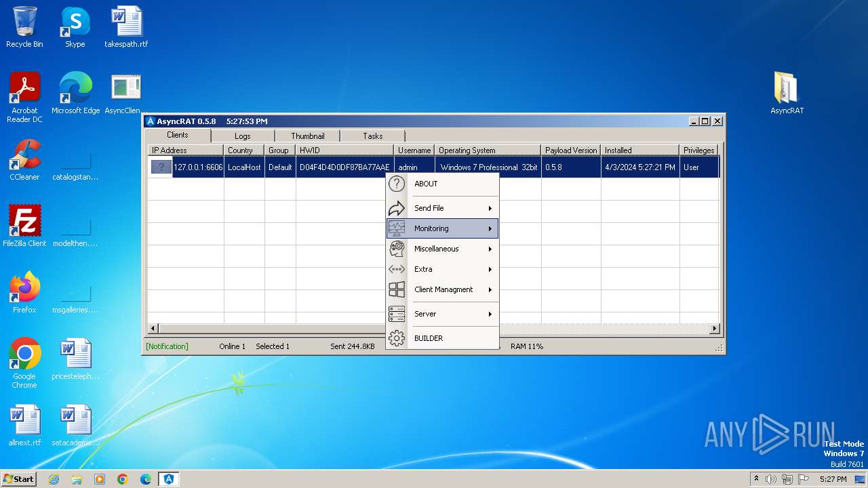This screenshot has width=868, height=488.
Task: Click the Monitoring screen icon
Action: [x=397, y=228]
